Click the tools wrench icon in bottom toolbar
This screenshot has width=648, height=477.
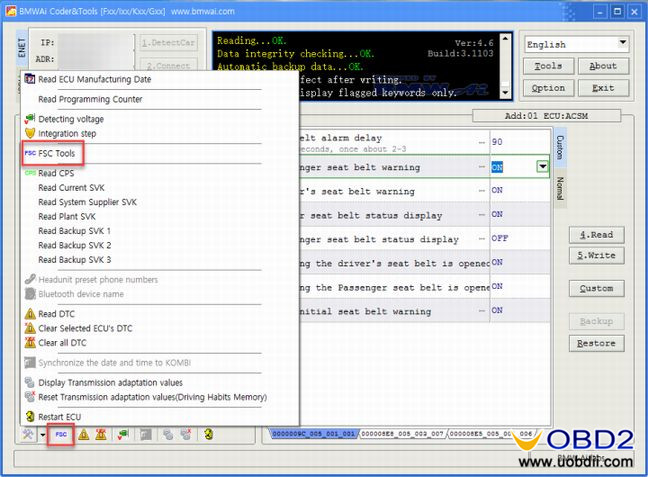(x=29, y=434)
